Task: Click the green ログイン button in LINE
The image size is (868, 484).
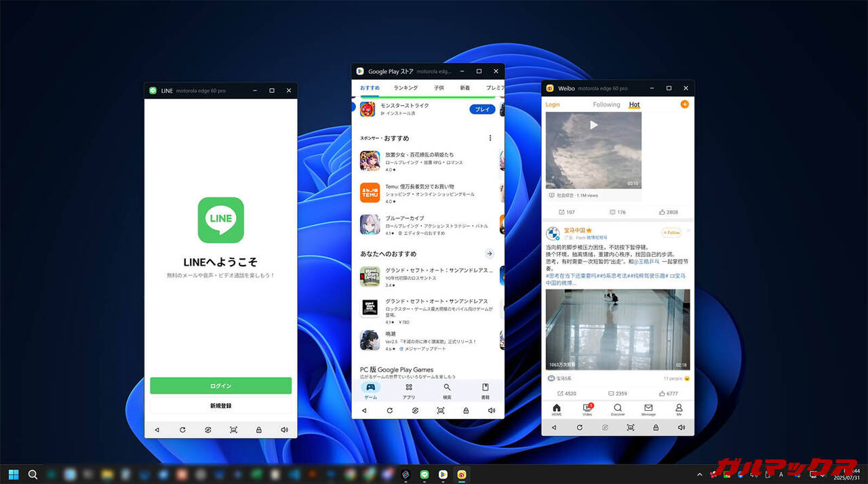Action: (220, 386)
